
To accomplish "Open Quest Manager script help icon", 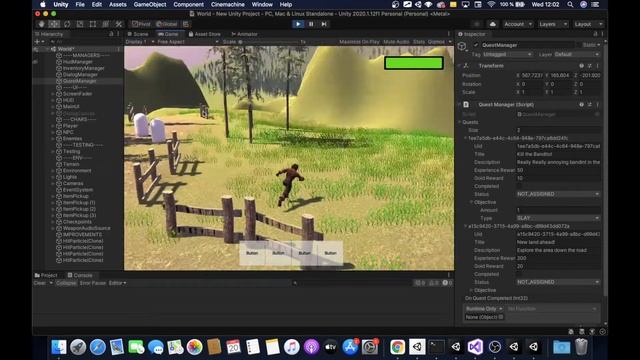I will pos(581,104).
